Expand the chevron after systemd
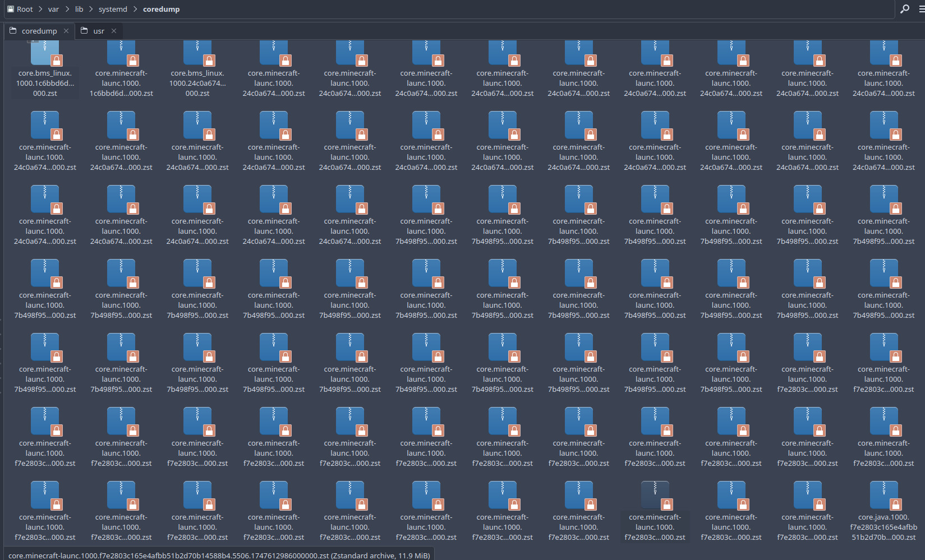925x560 pixels. [135, 9]
